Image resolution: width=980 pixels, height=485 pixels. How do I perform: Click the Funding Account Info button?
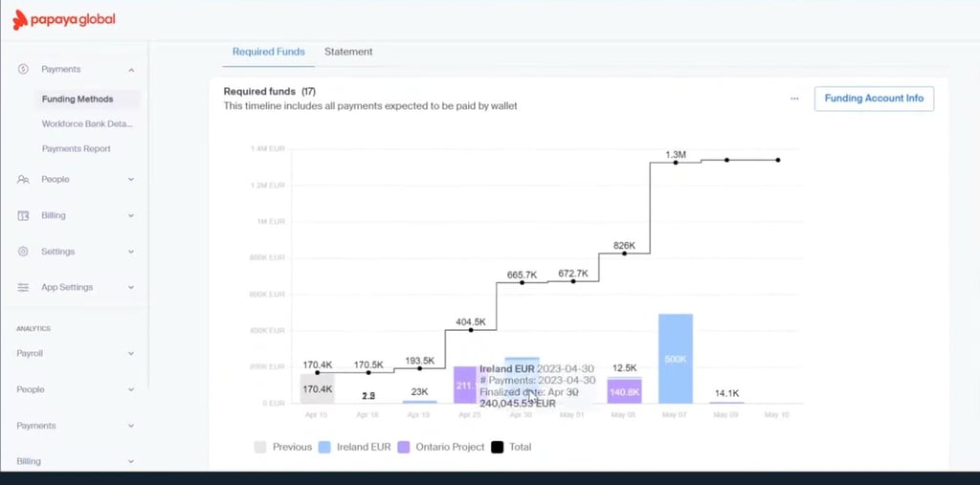[x=874, y=99]
